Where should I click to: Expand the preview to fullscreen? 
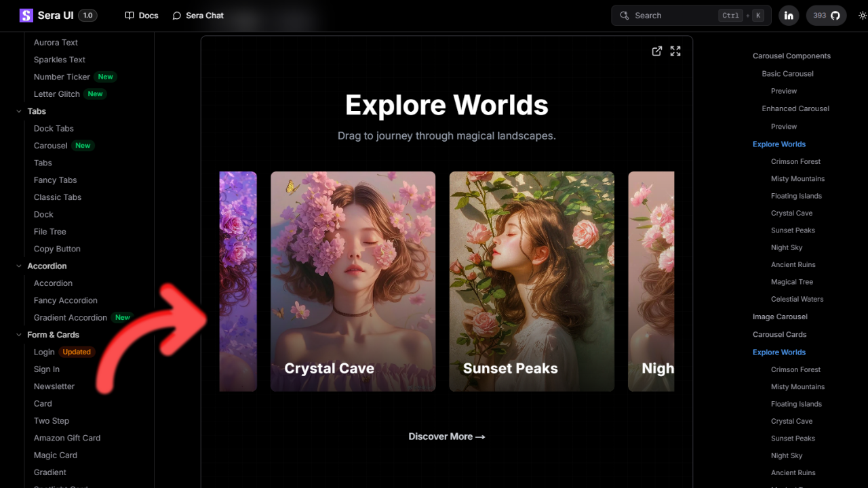point(675,51)
